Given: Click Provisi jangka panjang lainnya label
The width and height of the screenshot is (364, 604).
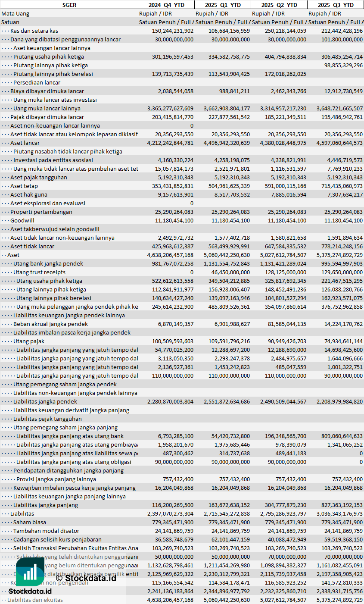Looking at the screenshot, I should tap(56, 479).
